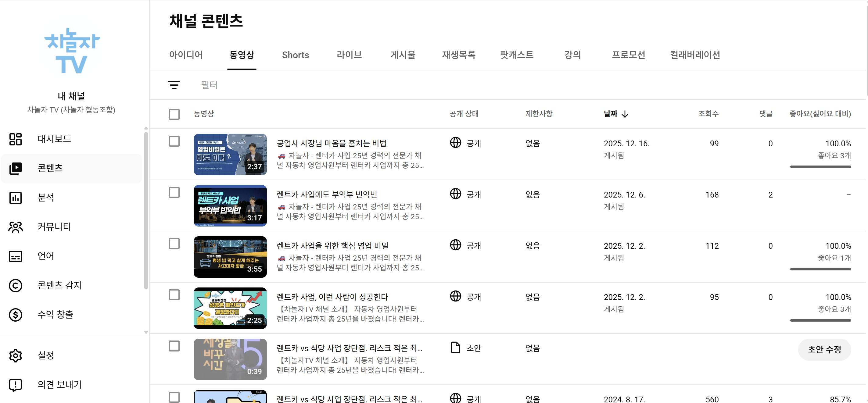The image size is (868, 403).
Task: Open channel 설정 settings
Action: coord(45,355)
